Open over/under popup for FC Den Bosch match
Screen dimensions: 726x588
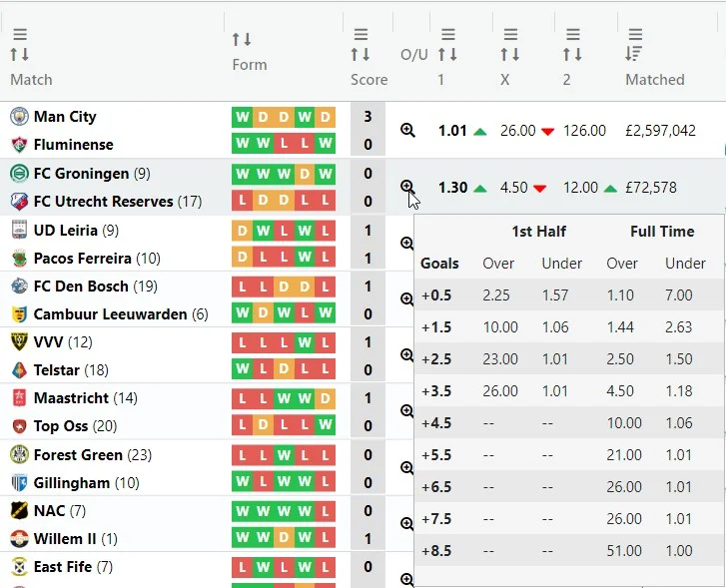[407, 298]
